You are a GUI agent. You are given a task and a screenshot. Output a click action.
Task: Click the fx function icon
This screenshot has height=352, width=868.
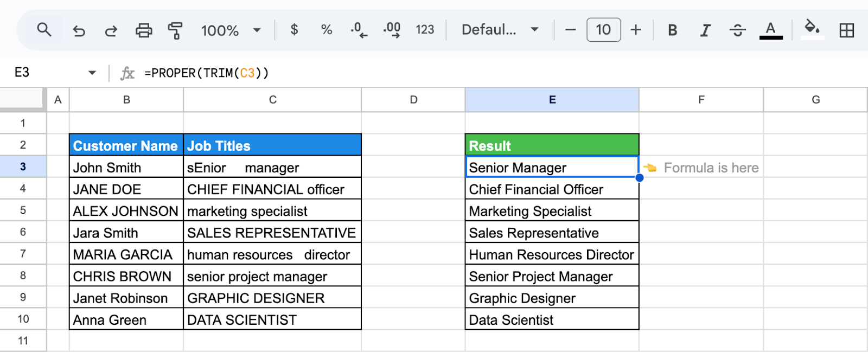pyautogui.click(x=127, y=73)
